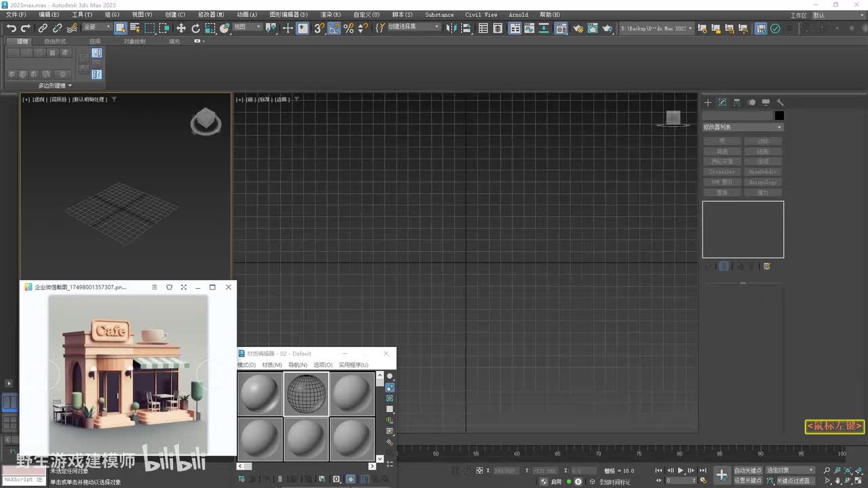Click the X coordinate input field
The image size is (868, 488).
coord(505,470)
